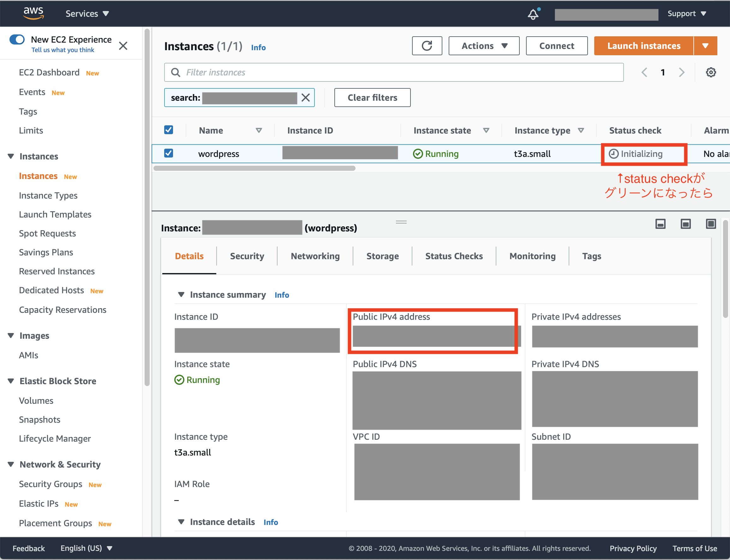Open table preferences gear icon

pyautogui.click(x=711, y=72)
